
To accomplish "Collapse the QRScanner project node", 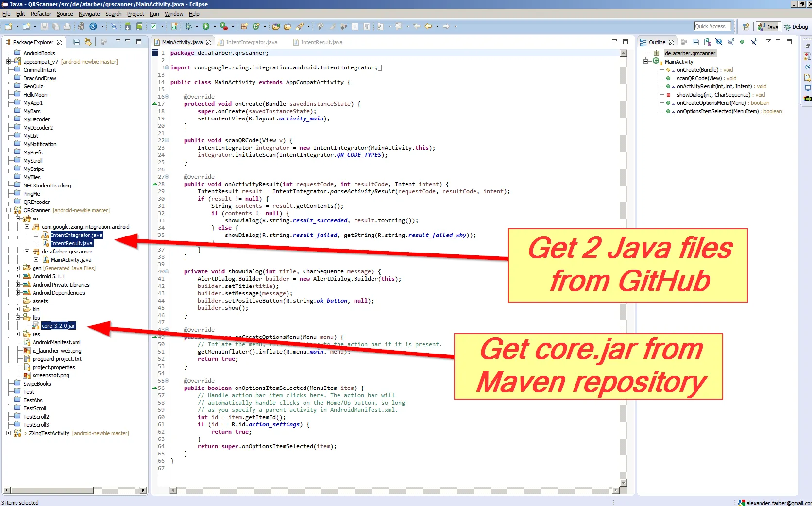I will pos(8,210).
